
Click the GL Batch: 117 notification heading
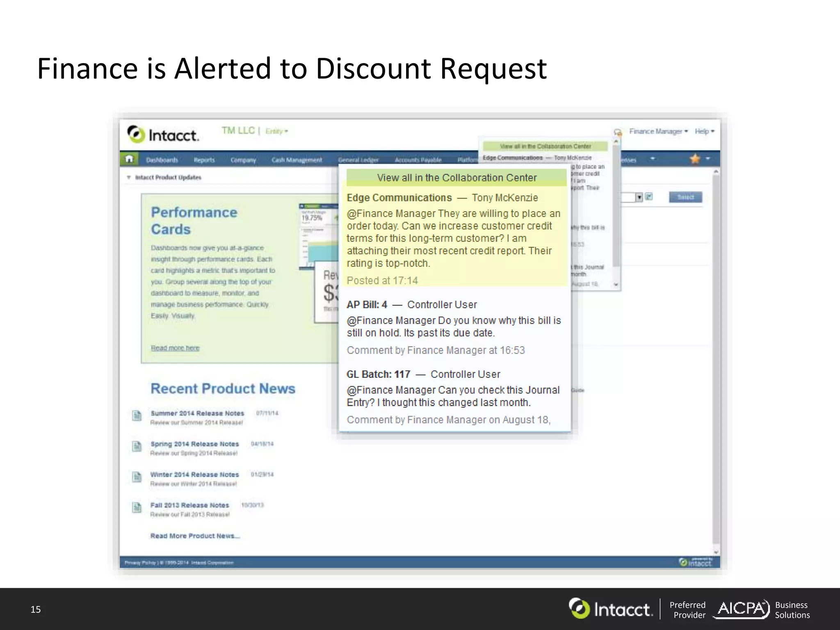tap(378, 374)
